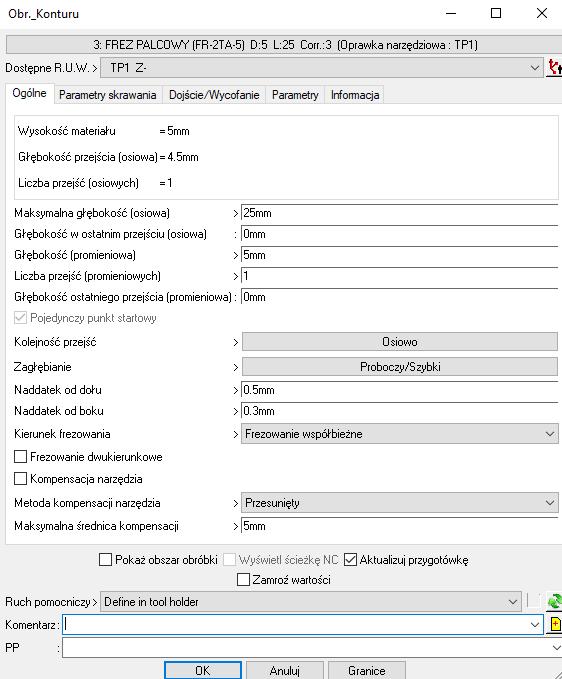Toggle Pojedynczy punkt startowy checkbox
This screenshot has width=562, height=679.
pyautogui.click(x=20, y=318)
